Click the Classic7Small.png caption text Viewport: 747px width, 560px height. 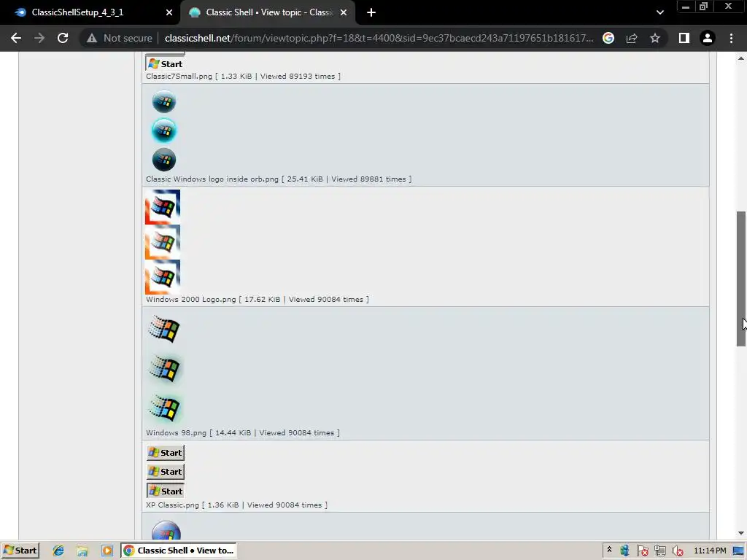coord(243,76)
